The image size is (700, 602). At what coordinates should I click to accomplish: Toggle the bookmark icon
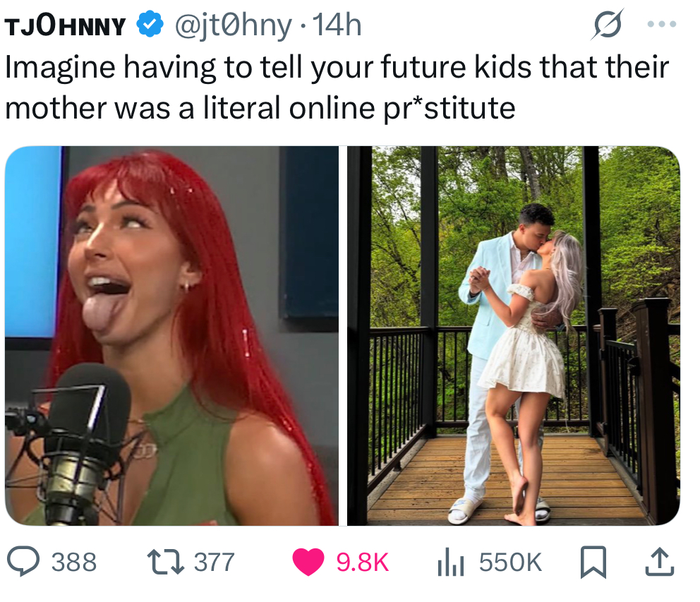point(593,562)
